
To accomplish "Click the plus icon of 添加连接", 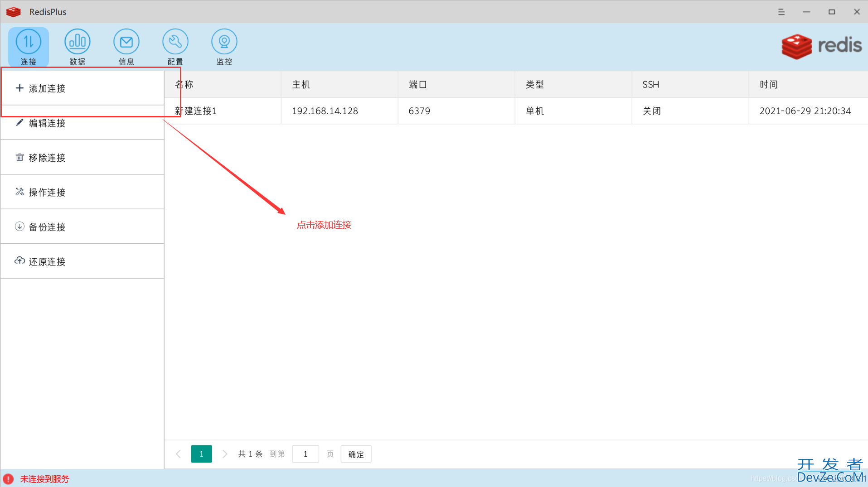I will tap(19, 88).
